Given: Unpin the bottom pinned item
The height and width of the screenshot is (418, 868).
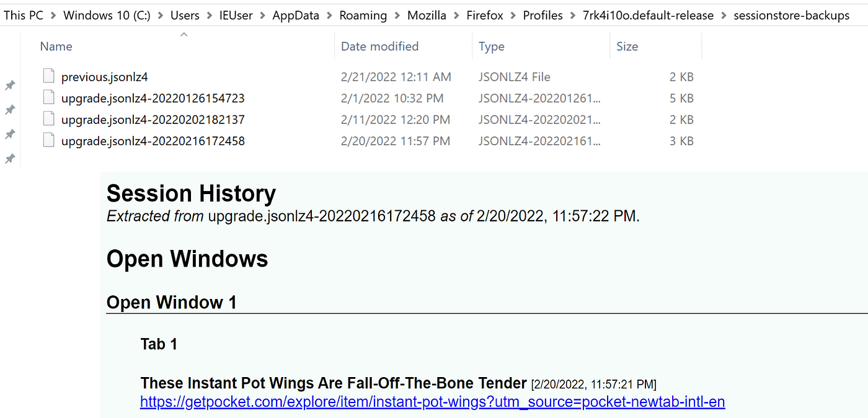Looking at the screenshot, I should click(10, 158).
